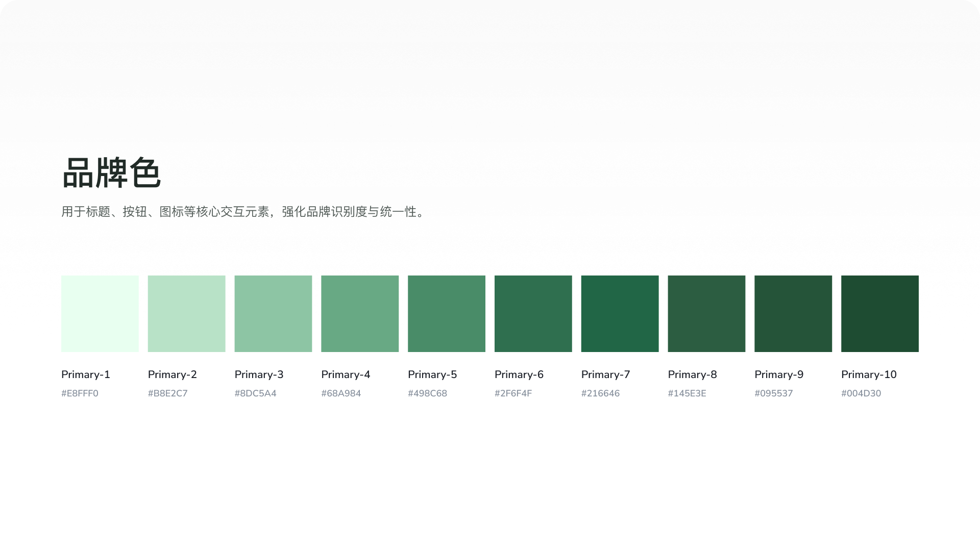
Task: Click the hex code #E8FFF0
Action: (80, 393)
